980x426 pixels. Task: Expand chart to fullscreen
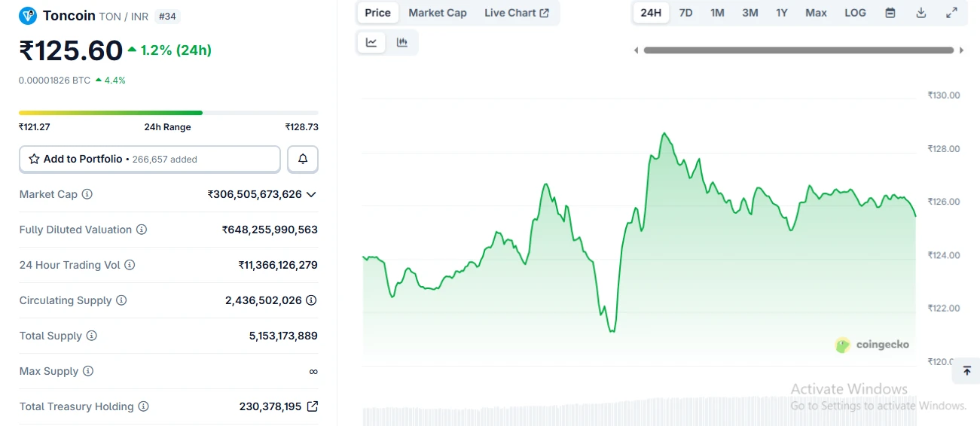click(x=952, y=13)
